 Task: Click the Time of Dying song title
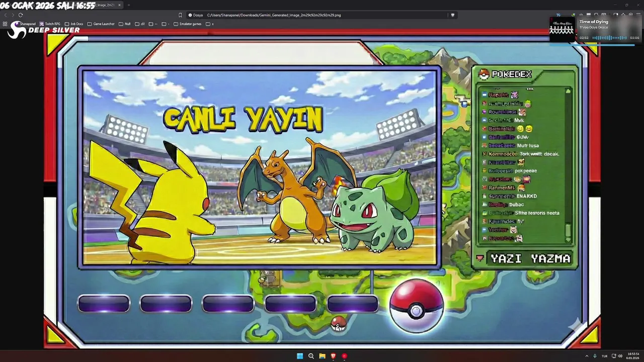click(x=594, y=22)
